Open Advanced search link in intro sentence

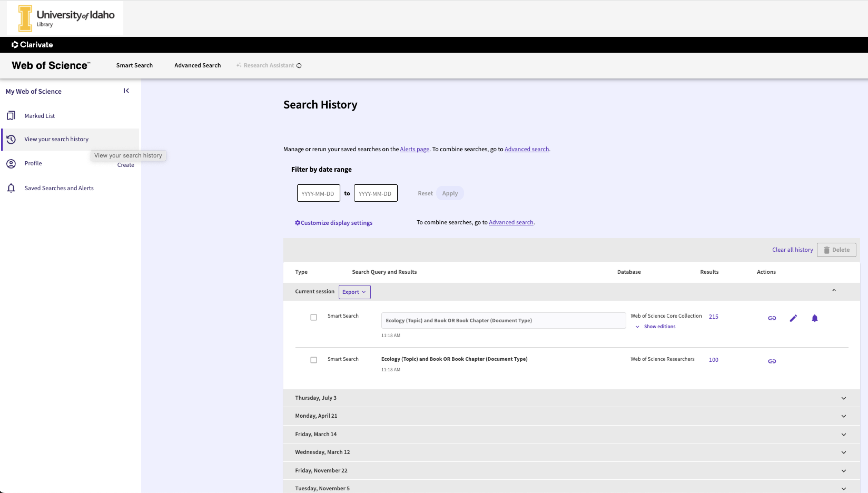[x=526, y=149]
